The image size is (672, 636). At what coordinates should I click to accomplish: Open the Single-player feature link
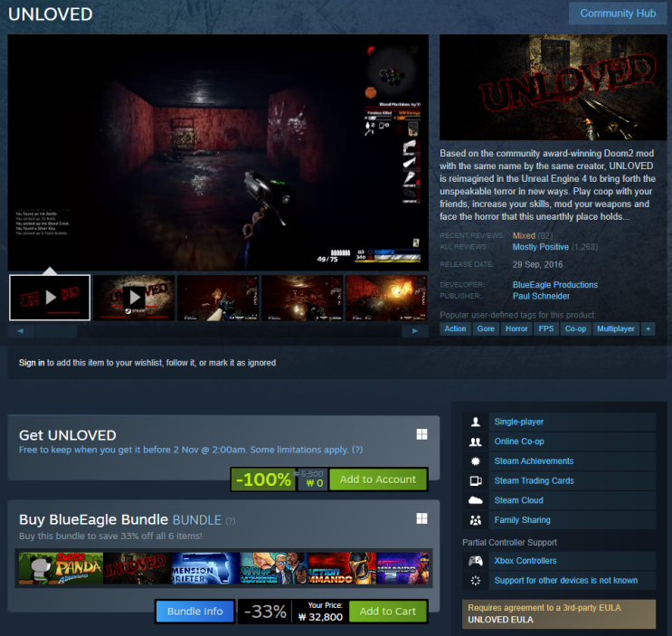tap(518, 422)
